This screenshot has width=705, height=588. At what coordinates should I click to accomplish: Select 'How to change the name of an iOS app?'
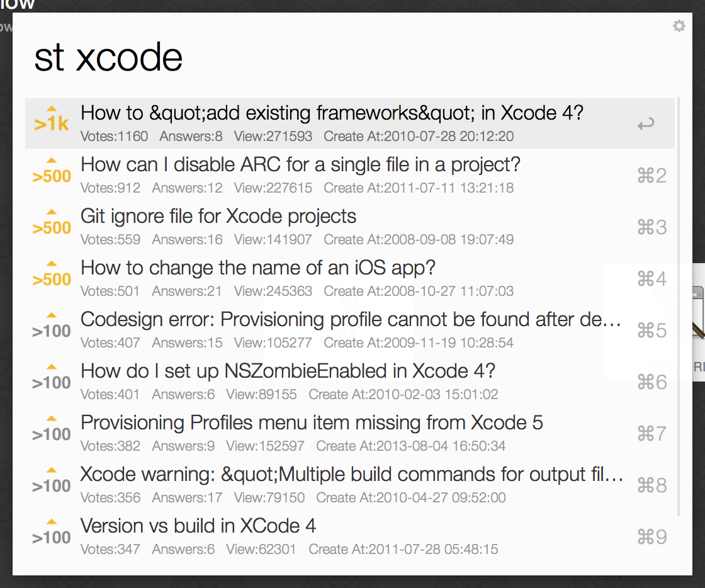pyautogui.click(x=350, y=278)
